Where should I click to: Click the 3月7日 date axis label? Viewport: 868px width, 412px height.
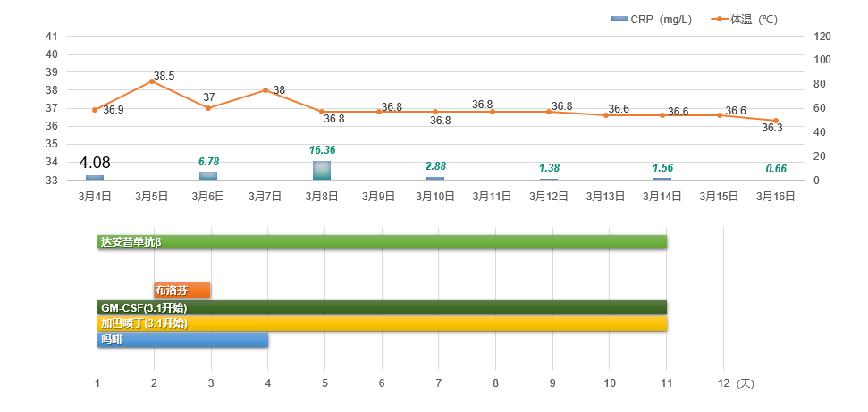pyautogui.click(x=265, y=197)
